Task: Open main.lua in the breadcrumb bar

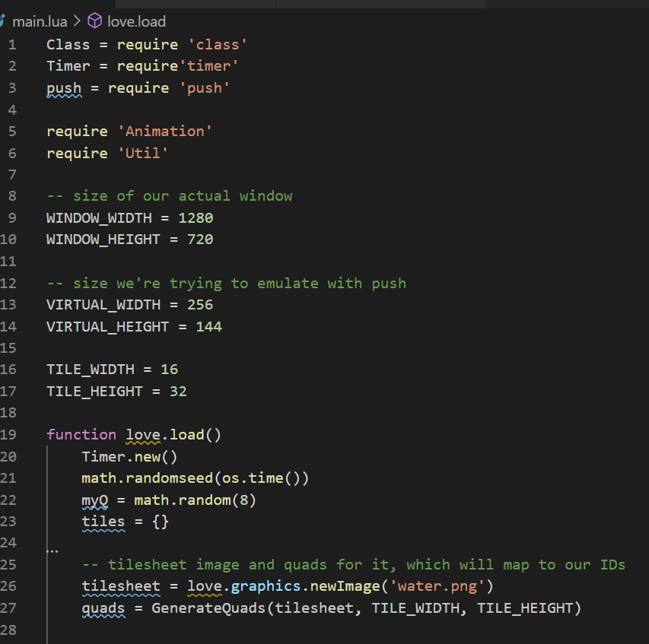Action: click(x=40, y=21)
